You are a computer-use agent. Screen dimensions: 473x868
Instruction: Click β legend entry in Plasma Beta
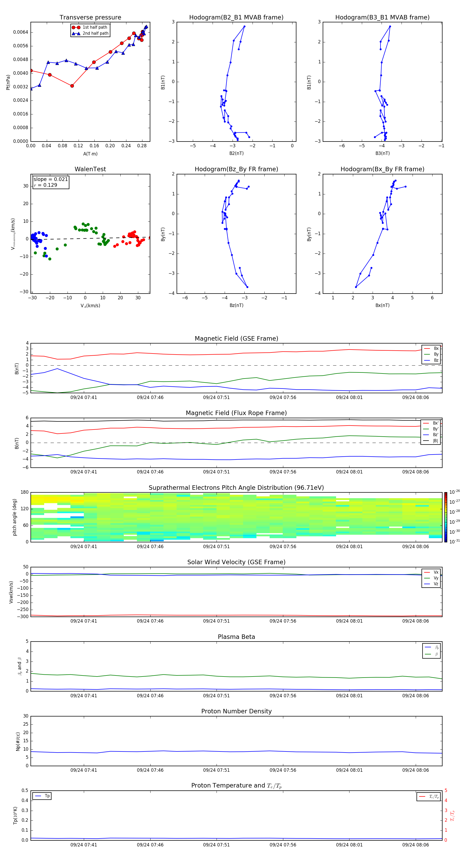(431, 654)
